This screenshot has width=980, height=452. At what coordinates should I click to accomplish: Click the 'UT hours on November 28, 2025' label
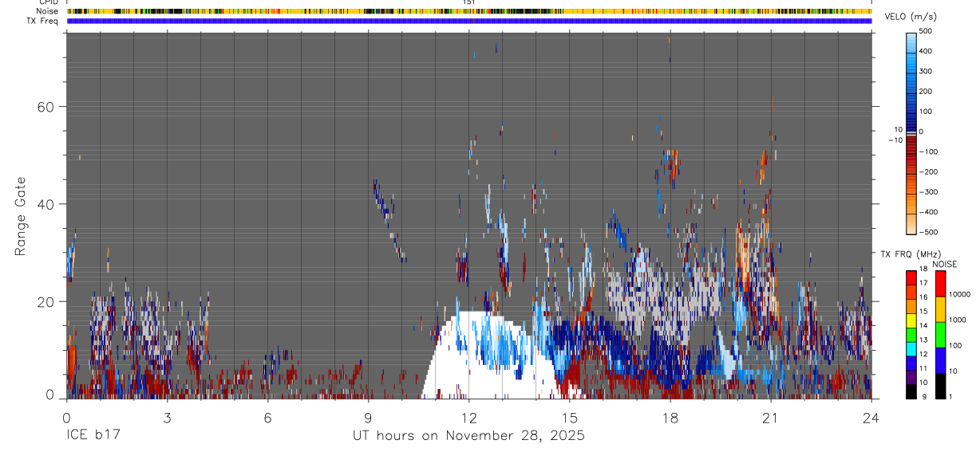coord(468,435)
